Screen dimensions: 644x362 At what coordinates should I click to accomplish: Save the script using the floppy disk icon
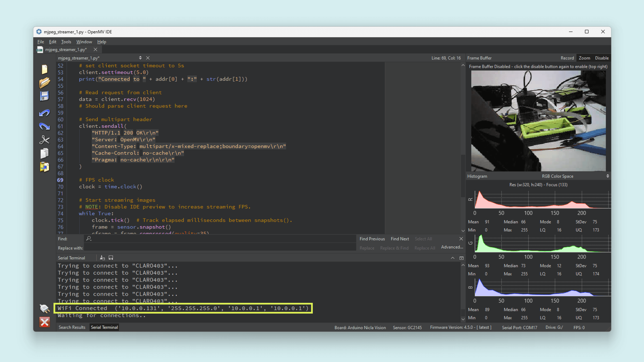pos(44,96)
